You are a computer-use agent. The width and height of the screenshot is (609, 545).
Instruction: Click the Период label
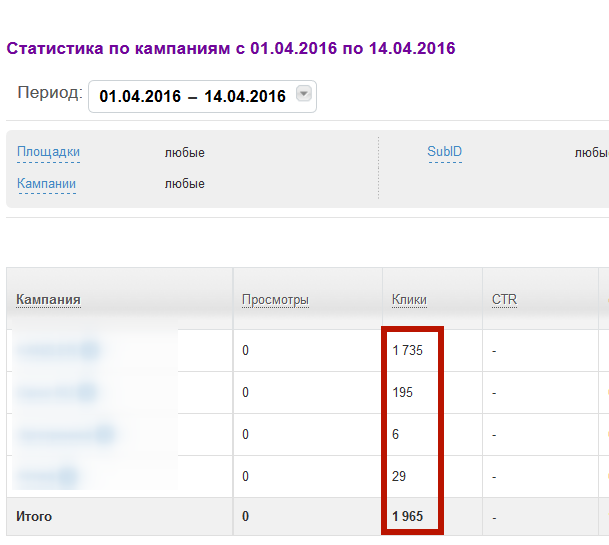click(50, 93)
